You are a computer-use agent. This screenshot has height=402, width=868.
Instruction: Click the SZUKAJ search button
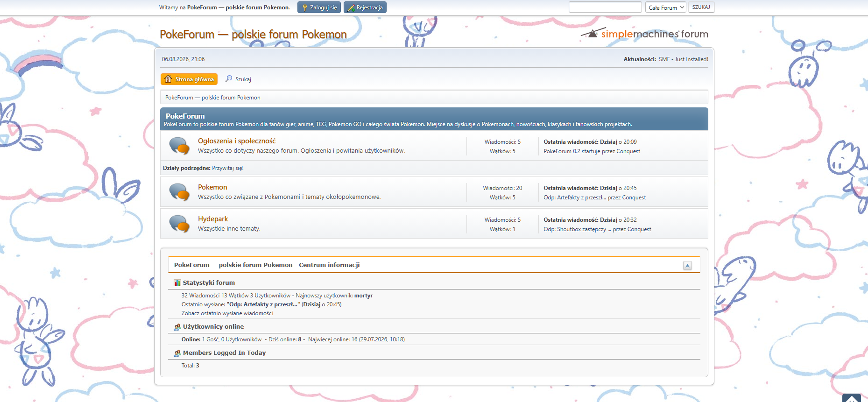coord(701,7)
